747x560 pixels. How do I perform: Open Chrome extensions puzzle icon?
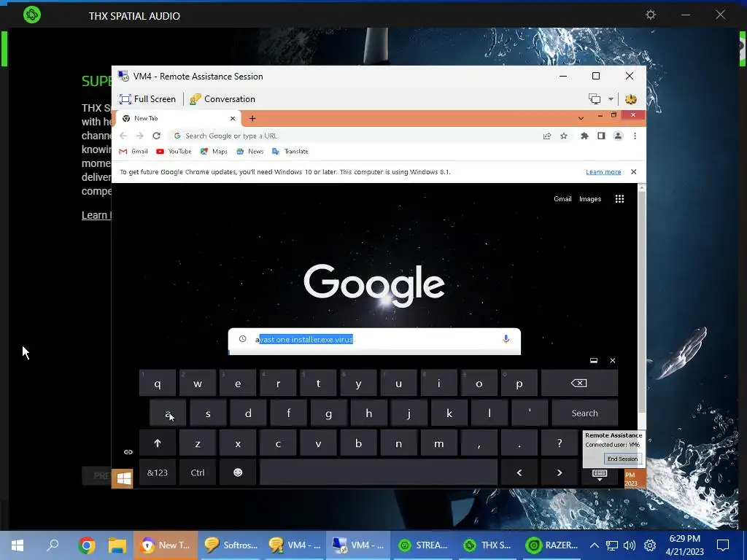pos(584,136)
